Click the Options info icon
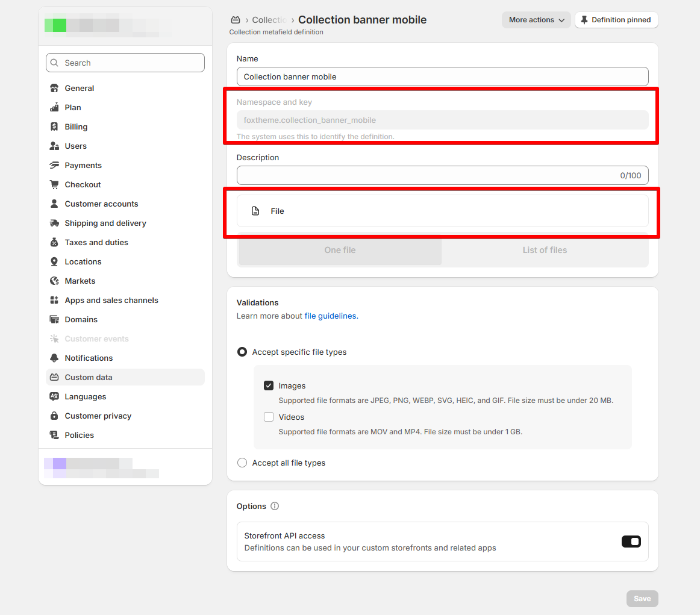Image resolution: width=700 pixels, height=615 pixels. coord(275,506)
